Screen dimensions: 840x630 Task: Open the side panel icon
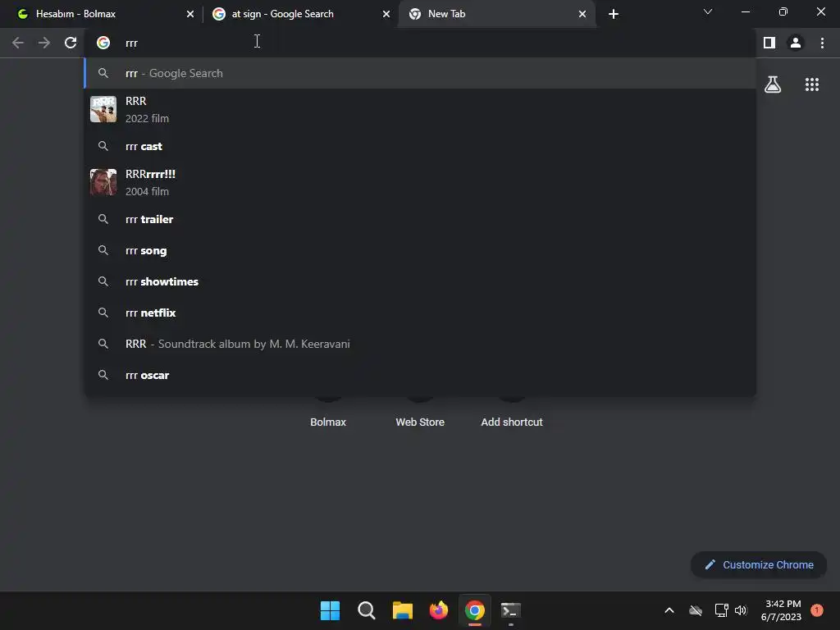[x=769, y=43]
